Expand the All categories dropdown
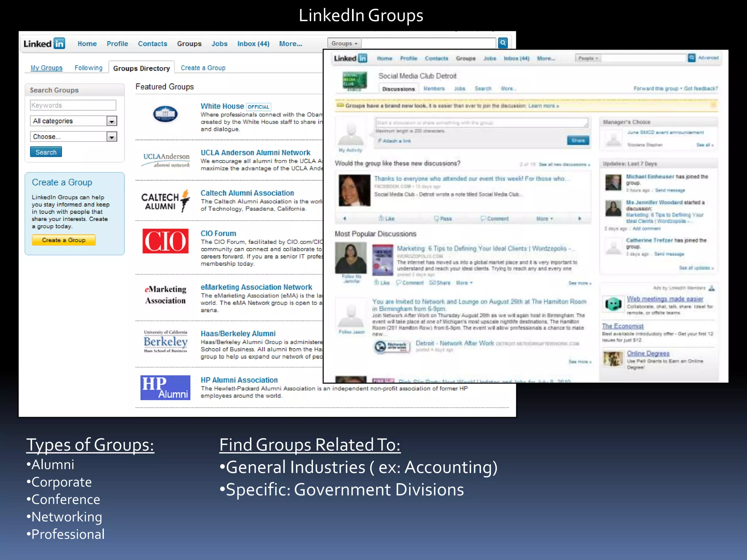Image resolution: width=747 pixels, height=560 pixels. [x=112, y=121]
